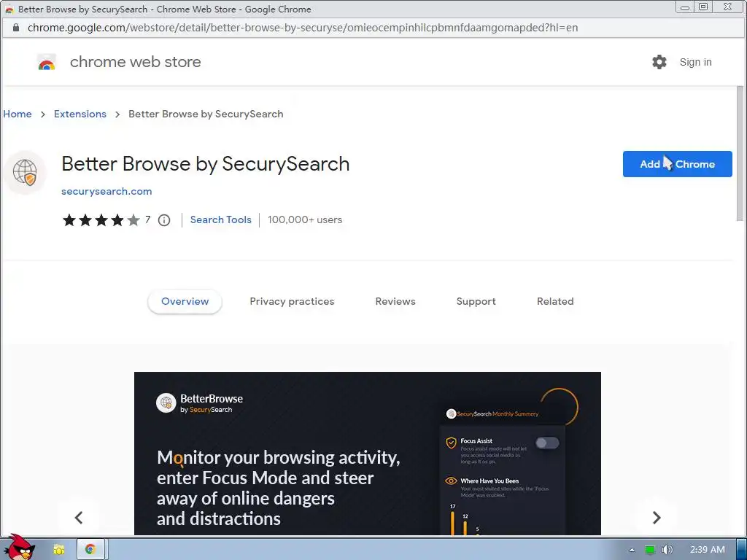Click the rating count '7'
The image size is (747, 560).
tap(147, 219)
